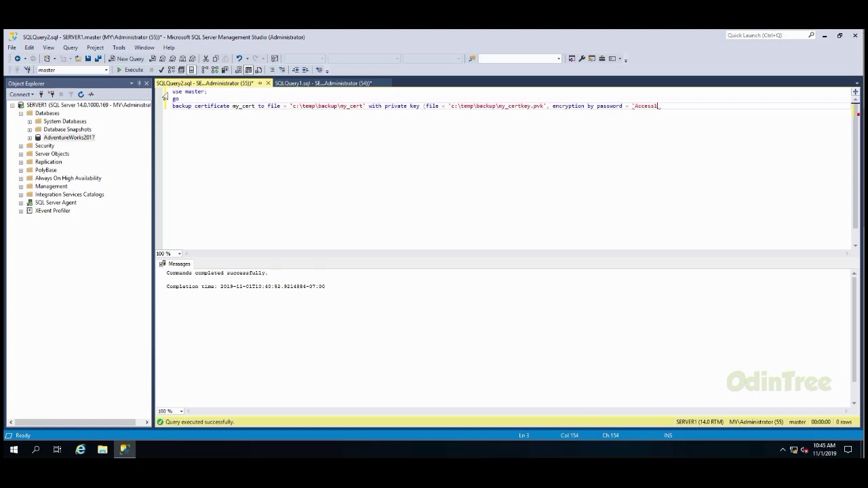Click the Properties wrench icon

pos(582,58)
